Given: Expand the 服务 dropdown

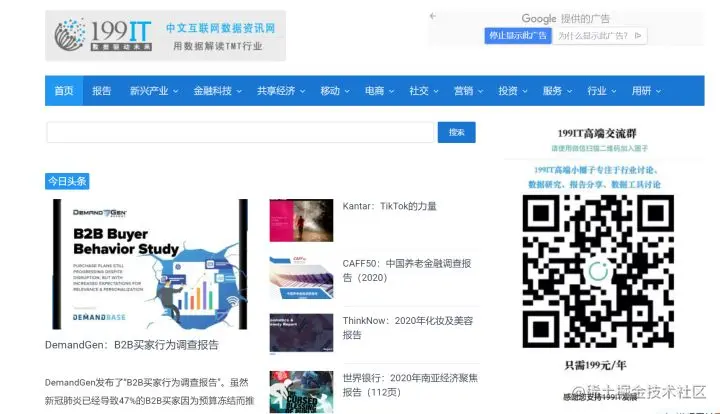Looking at the screenshot, I should pyautogui.click(x=557, y=91).
